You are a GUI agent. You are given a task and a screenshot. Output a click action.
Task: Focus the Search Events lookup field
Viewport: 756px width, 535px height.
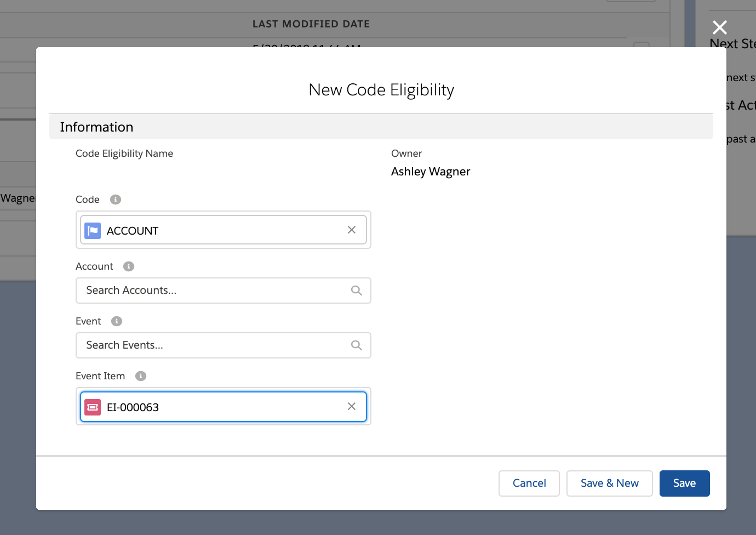pyautogui.click(x=214, y=345)
